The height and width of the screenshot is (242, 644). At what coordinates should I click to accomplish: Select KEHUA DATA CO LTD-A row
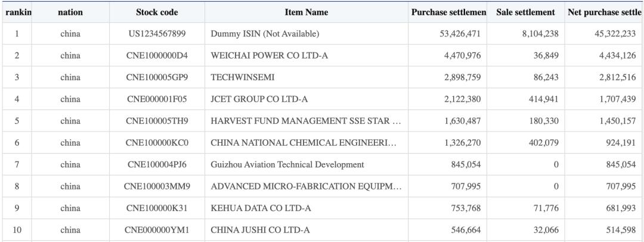[x=322, y=209]
